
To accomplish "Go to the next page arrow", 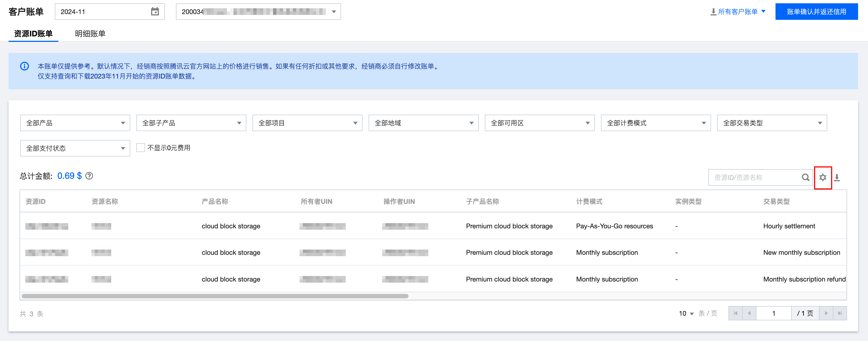I will (826, 313).
